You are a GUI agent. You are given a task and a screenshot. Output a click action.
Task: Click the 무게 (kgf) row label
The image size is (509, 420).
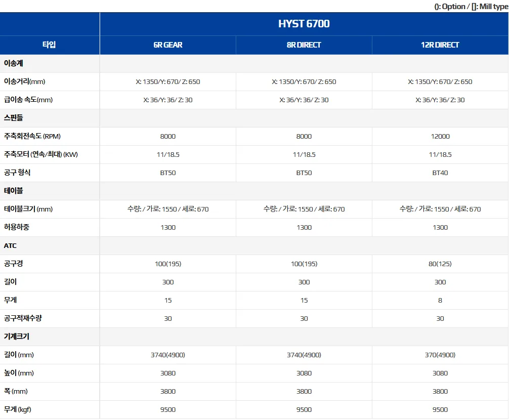18,409
